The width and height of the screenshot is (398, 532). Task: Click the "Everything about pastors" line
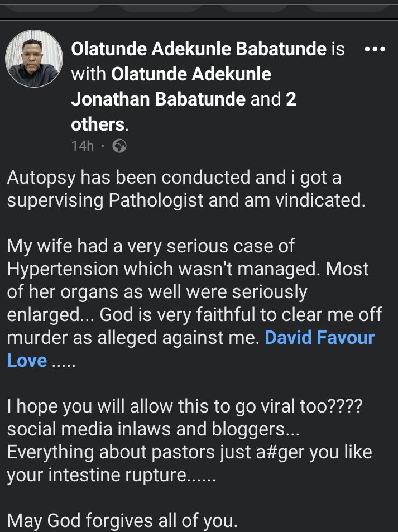pyautogui.click(x=189, y=452)
